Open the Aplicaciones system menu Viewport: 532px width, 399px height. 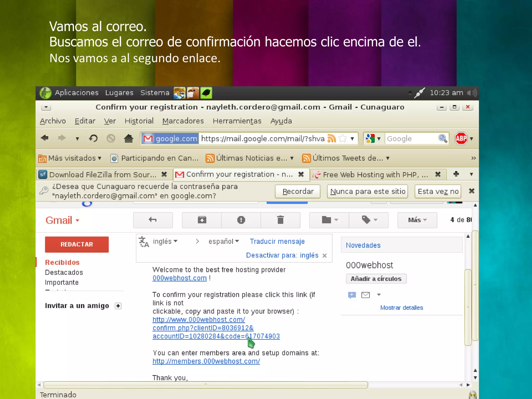(77, 93)
